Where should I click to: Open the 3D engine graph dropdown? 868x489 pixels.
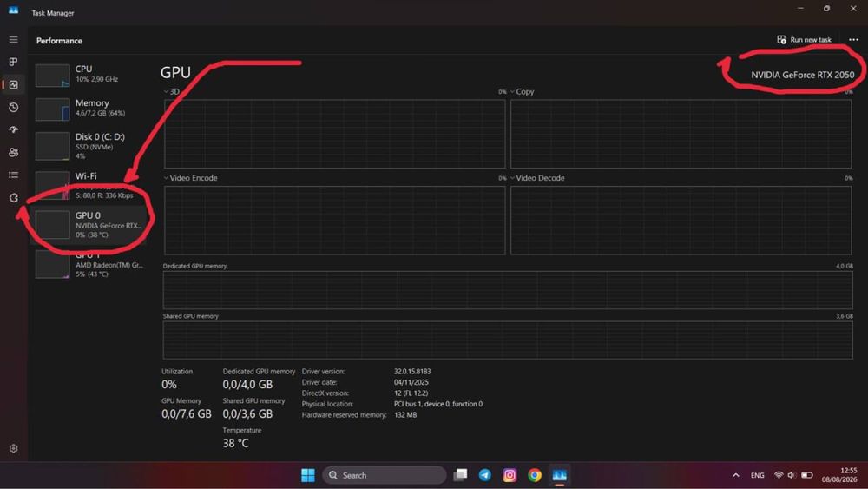(172, 92)
